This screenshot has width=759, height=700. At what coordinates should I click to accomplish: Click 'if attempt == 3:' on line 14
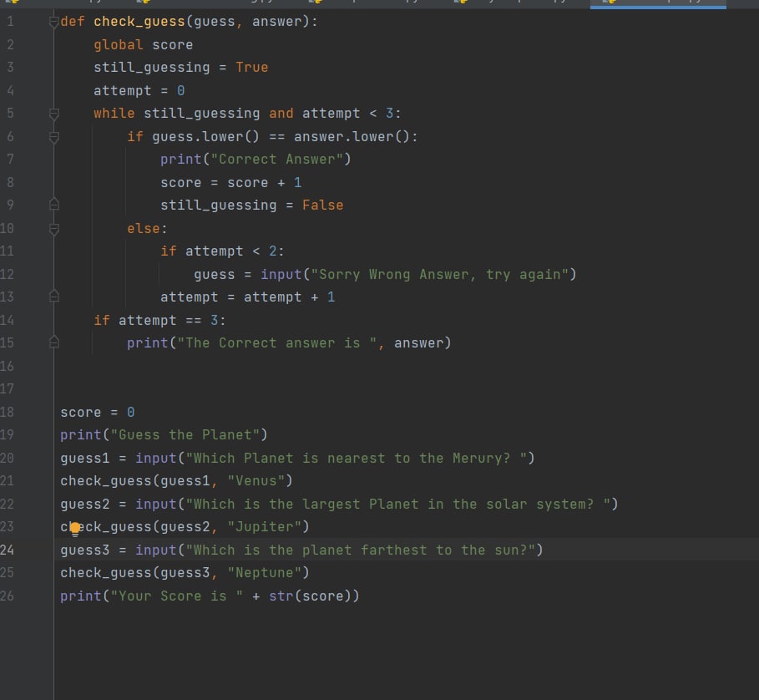pos(159,321)
